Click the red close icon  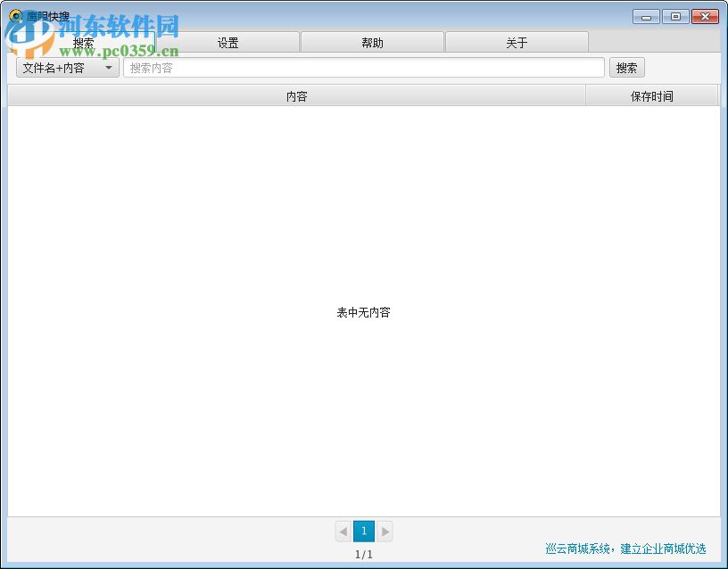point(704,15)
